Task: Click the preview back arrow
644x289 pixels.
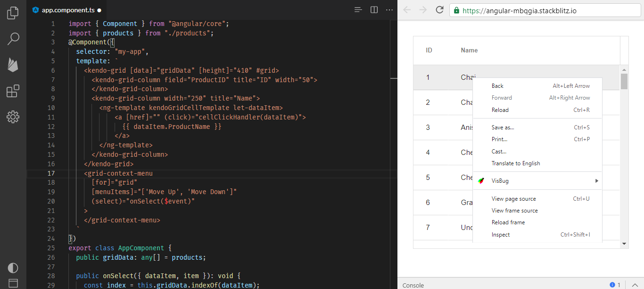Action: (x=407, y=10)
